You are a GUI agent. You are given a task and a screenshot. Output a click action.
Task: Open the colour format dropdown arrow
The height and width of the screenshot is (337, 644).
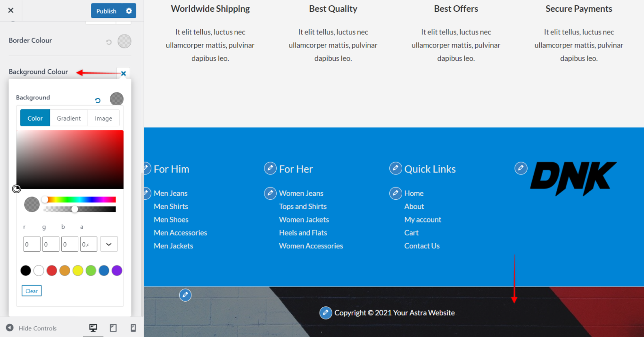point(109,244)
